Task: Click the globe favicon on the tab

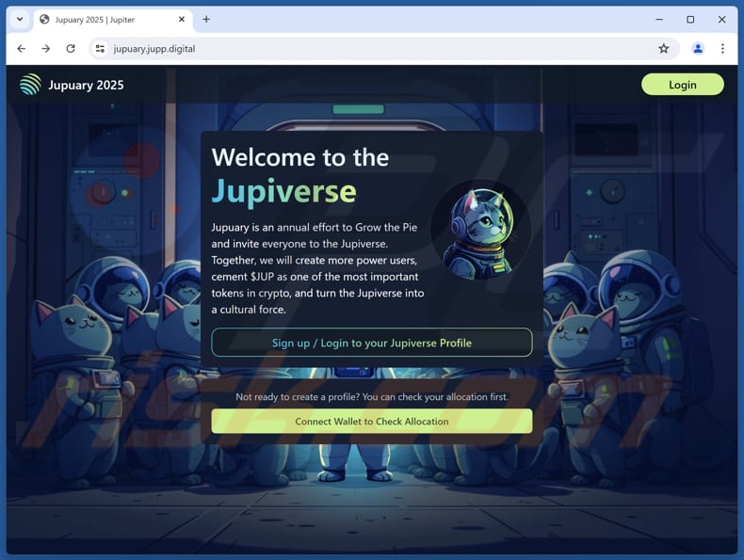Action: tap(44, 20)
